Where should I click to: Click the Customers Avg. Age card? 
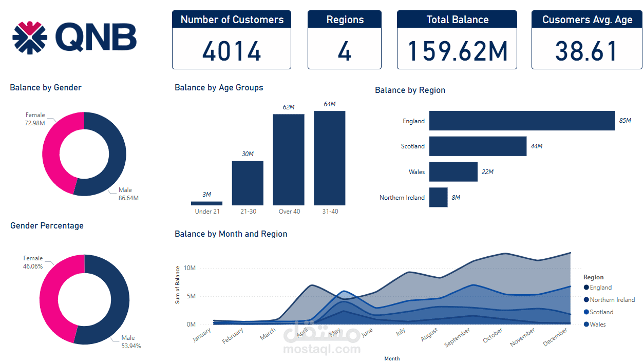pyautogui.click(x=587, y=40)
